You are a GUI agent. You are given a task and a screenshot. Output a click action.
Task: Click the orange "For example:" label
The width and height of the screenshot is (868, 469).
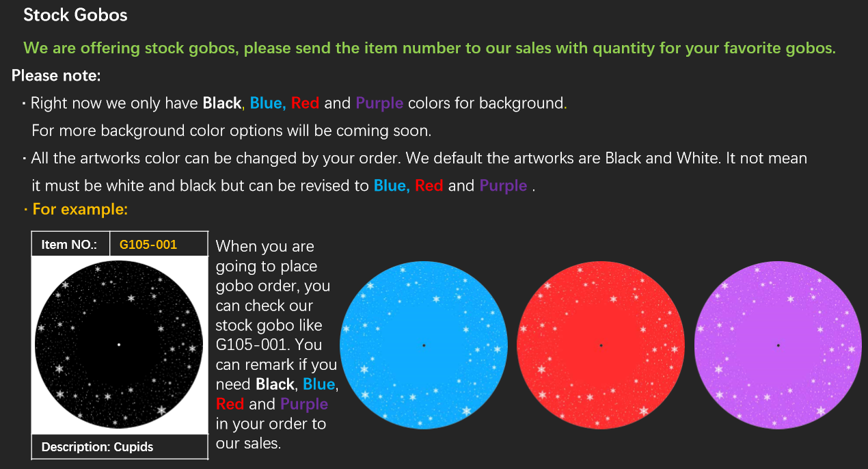click(x=80, y=209)
